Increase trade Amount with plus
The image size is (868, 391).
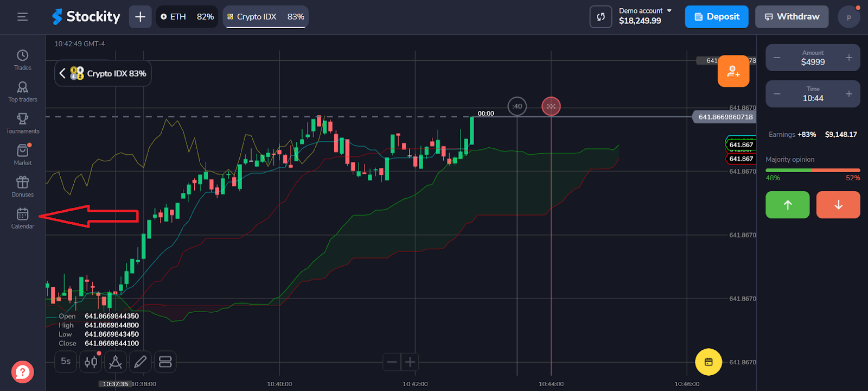point(848,58)
